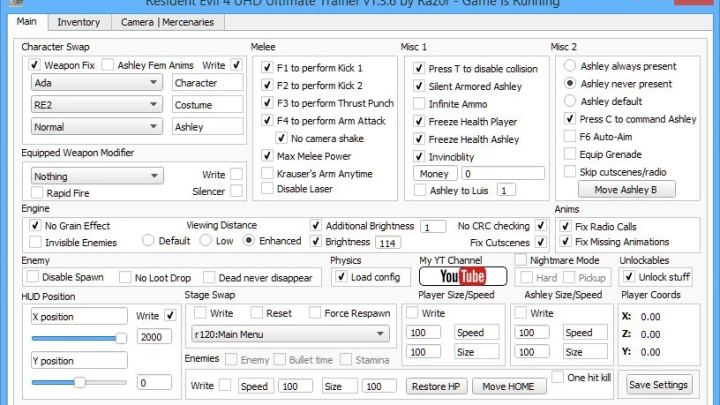Expand the Normal Ashley dropdown
Image resolution: width=720 pixels, height=405 pixels.
click(96, 127)
